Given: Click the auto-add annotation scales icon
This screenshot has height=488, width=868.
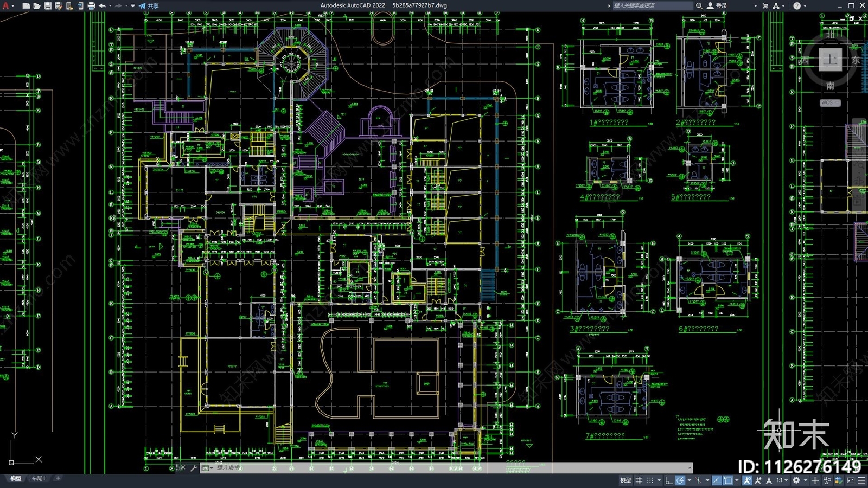Looking at the screenshot, I should (758, 480).
